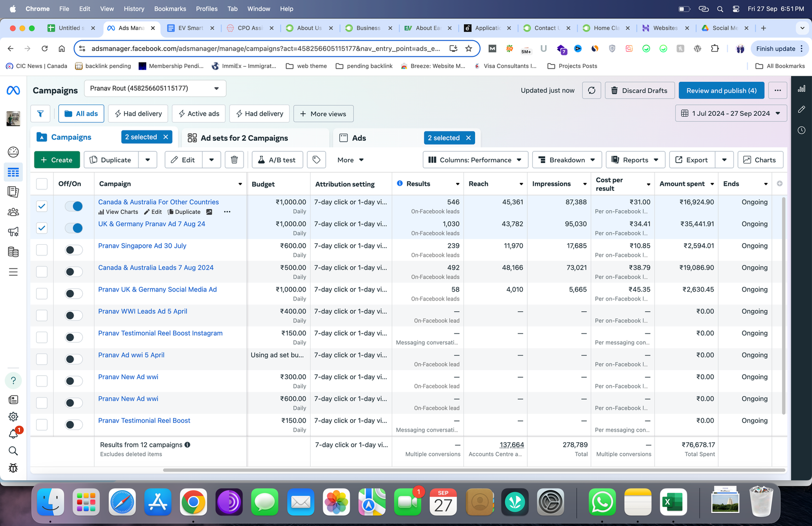Open the ad account selector dropdown
The height and width of the screenshot is (526, 812).
[155, 88]
